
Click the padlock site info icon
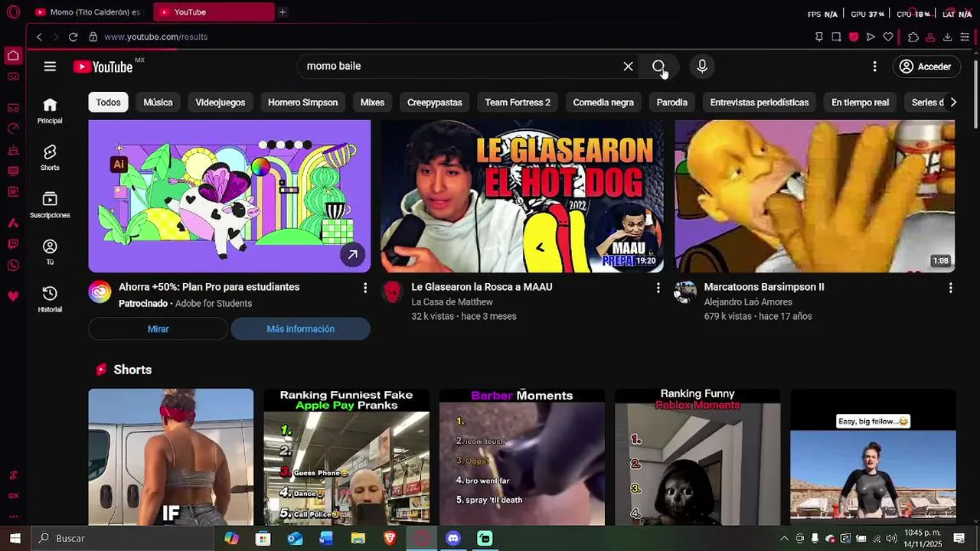[x=93, y=37]
